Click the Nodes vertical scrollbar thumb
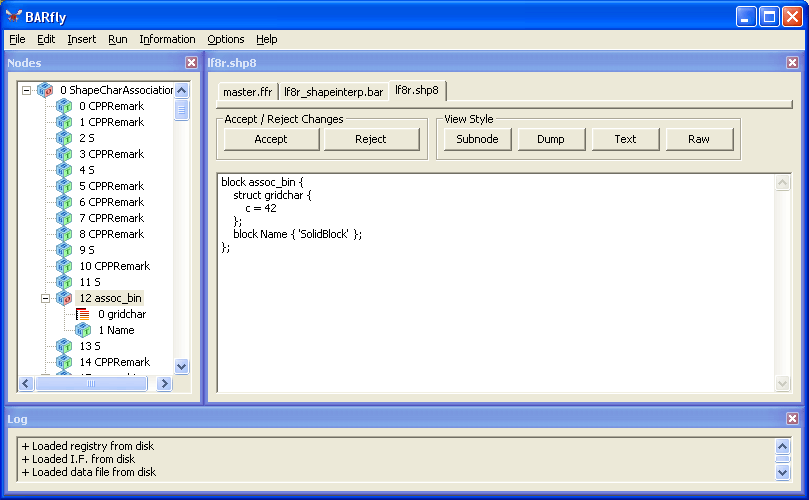 coord(182,110)
